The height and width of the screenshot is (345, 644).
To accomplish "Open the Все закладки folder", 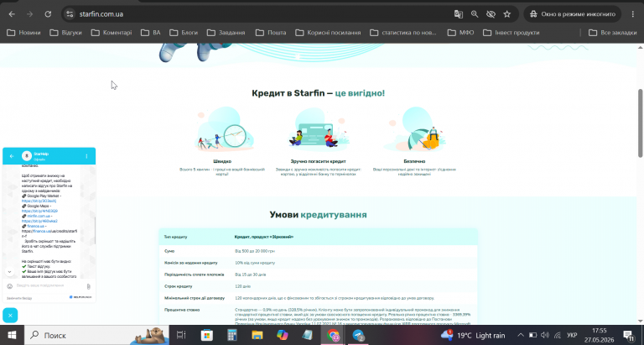I will coord(612,33).
